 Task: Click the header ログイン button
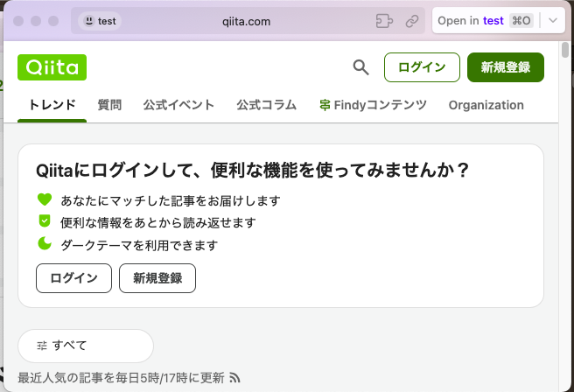pyautogui.click(x=422, y=67)
